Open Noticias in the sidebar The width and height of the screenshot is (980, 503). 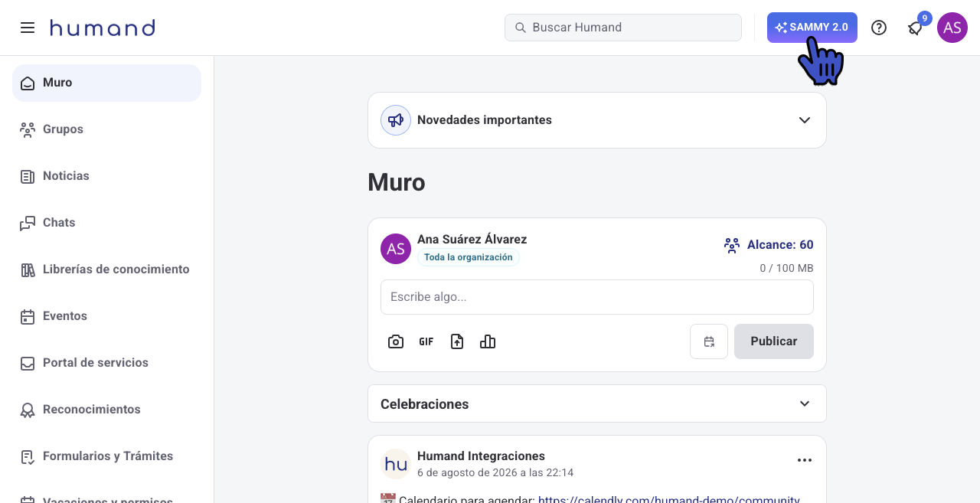(106, 176)
